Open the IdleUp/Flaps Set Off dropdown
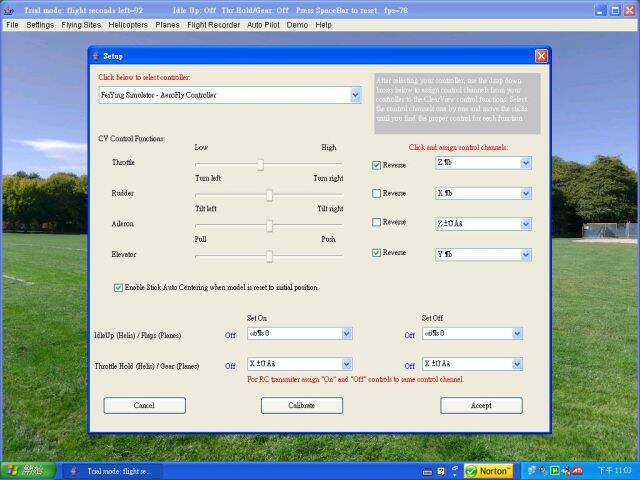Image resolution: width=640 pixels, height=480 pixels. point(517,333)
